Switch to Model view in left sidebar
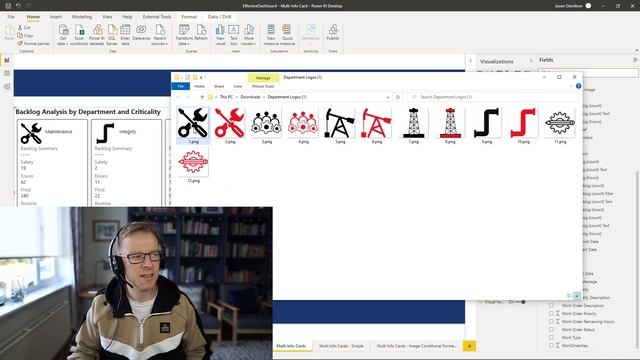This screenshot has width=640, height=360. [x=7, y=87]
